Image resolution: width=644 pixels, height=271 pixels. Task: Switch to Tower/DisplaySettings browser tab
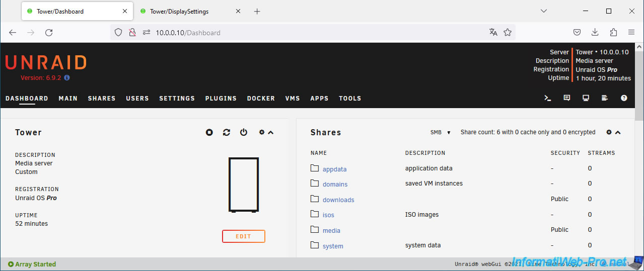179,11
